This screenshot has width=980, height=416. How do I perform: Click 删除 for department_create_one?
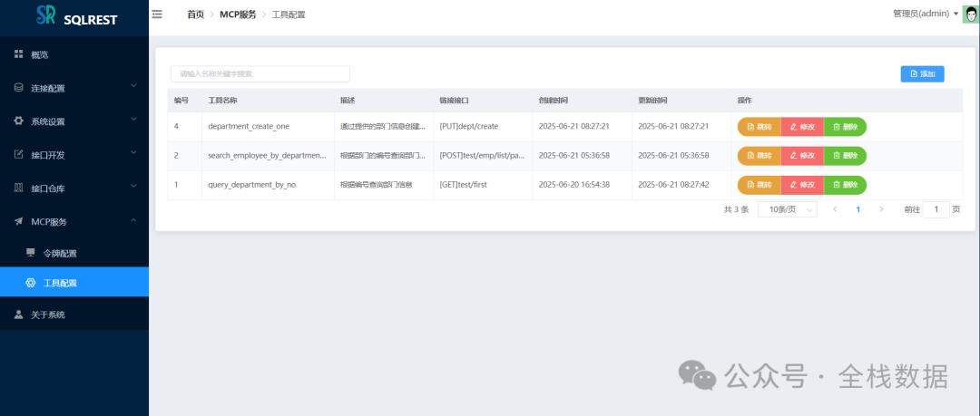pyautogui.click(x=845, y=127)
